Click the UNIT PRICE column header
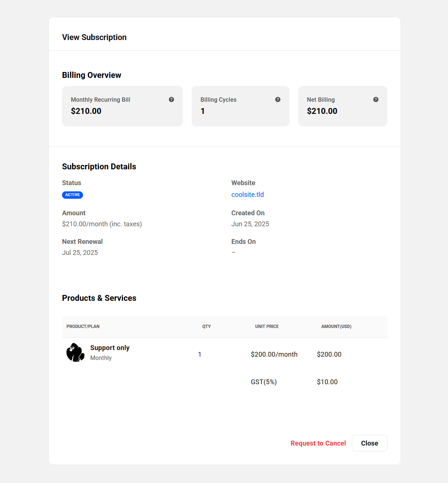This screenshot has height=483, width=448. point(267,327)
